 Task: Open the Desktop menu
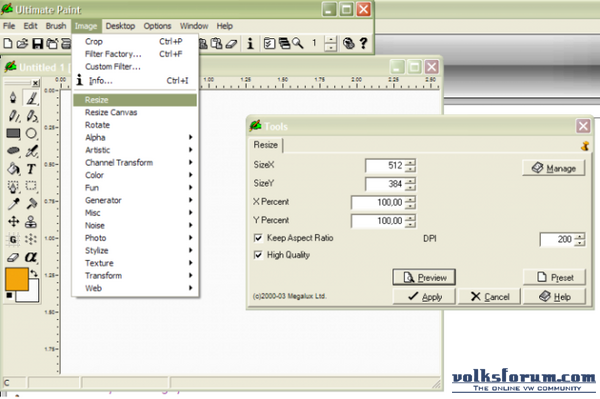point(120,26)
